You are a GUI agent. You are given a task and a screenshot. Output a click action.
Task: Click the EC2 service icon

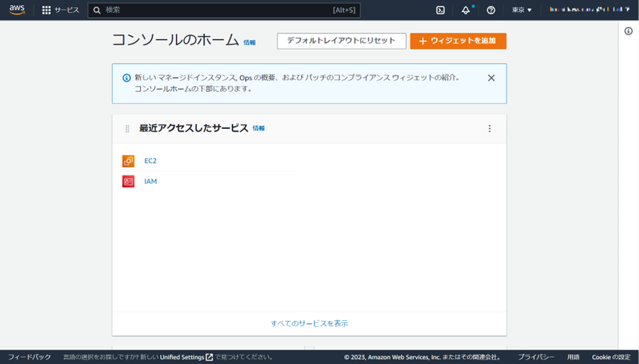pos(128,161)
